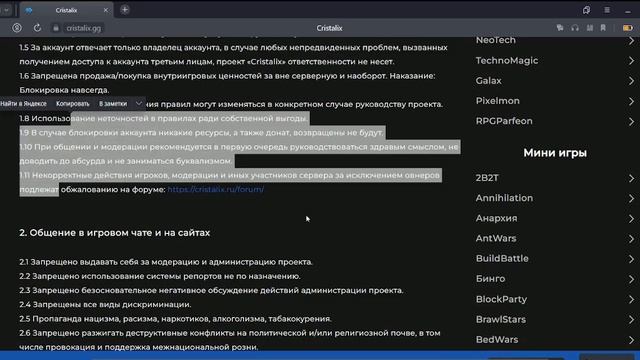Expand TechnoMagic chevron arrow
Image resolution: width=640 pixels, height=360 pixels.
[x=631, y=60]
